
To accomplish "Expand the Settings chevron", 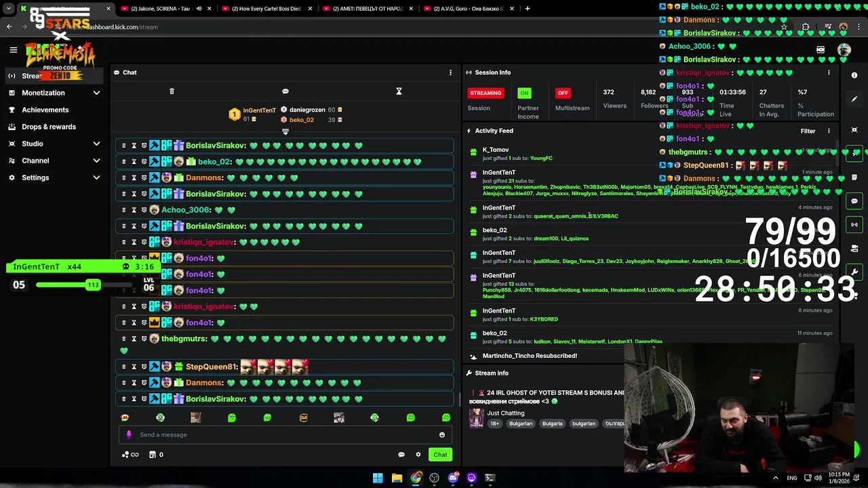I will pyautogui.click(x=96, y=178).
